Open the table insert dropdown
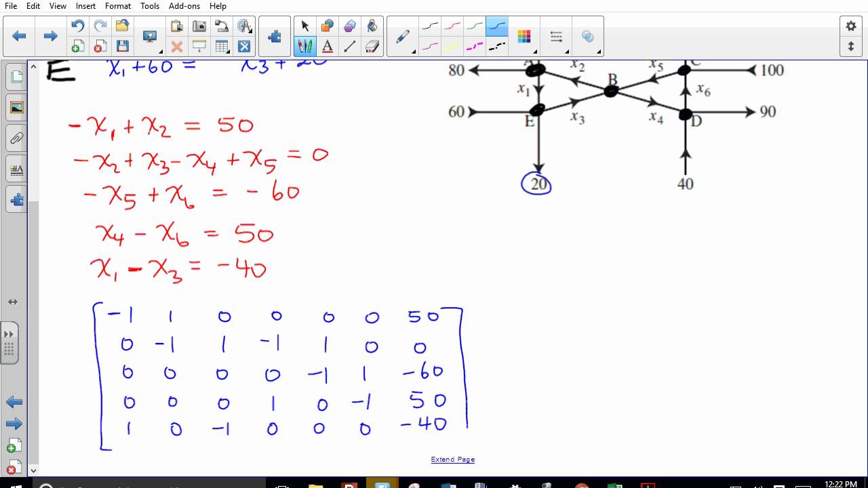The image size is (868, 488). coord(222,47)
